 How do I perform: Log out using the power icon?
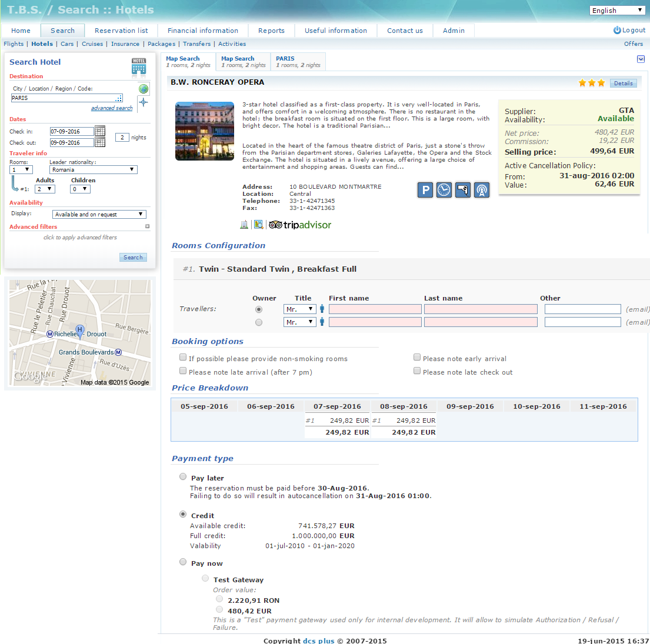pyautogui.click(x=617, y=30)
